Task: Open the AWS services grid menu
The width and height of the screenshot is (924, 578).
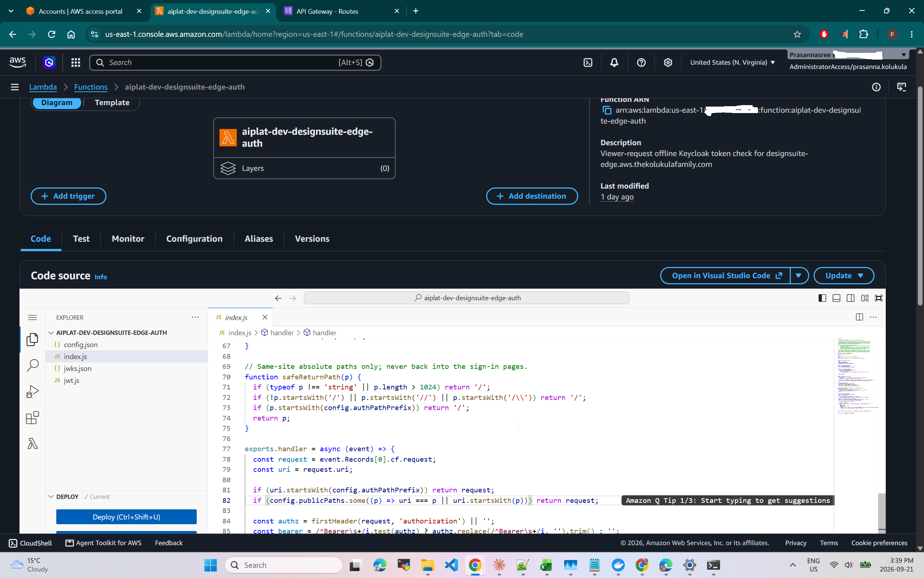Action: (75, 62)
